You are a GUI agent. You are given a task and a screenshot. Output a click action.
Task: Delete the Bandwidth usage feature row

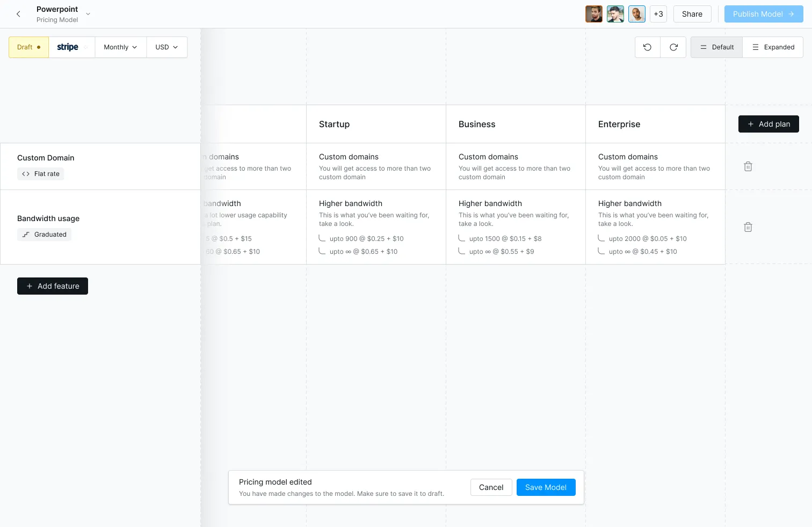click(x=748, y=227)
